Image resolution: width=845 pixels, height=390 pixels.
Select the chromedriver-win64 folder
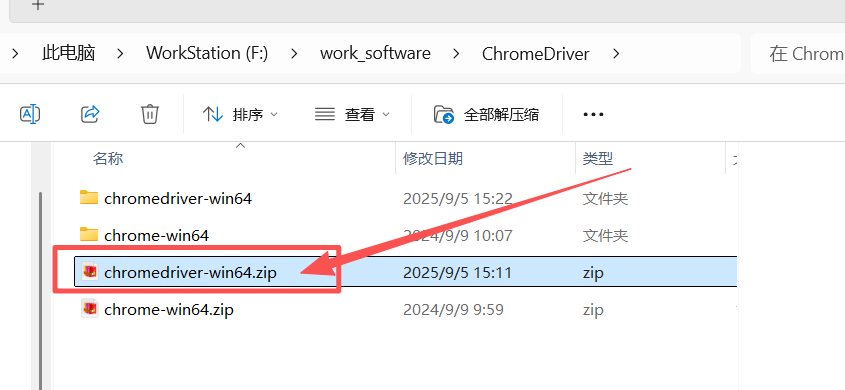[178, 199]
